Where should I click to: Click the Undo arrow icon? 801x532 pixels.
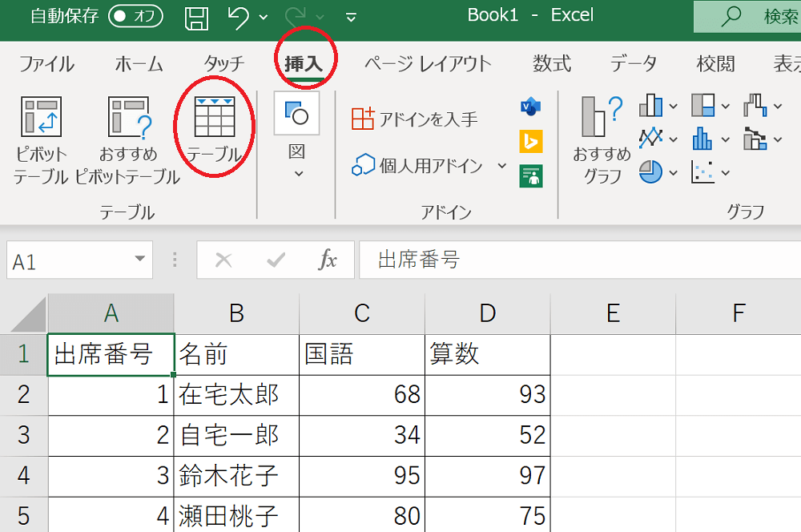238,17
